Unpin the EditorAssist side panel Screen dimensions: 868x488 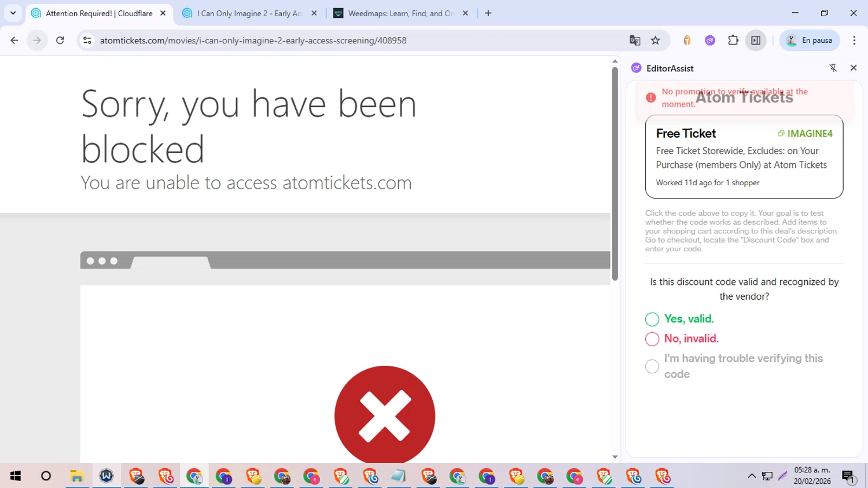833,68
